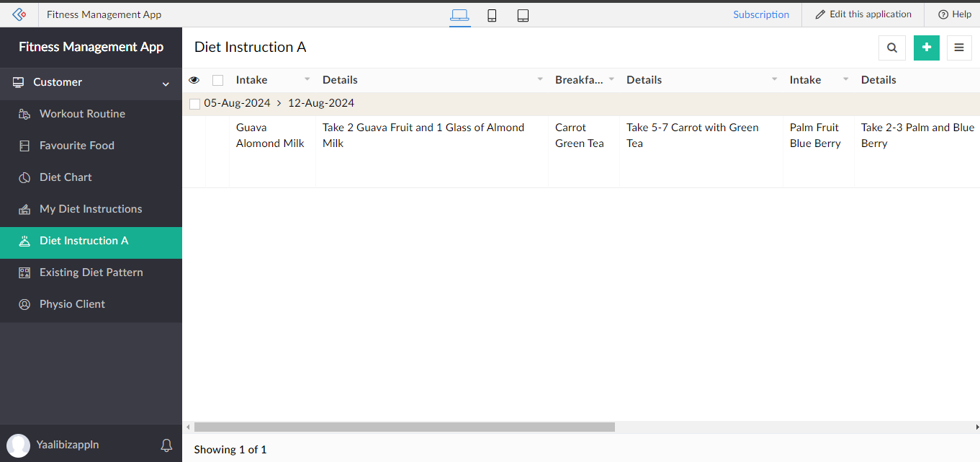This screenshot has width=980, height=462.
Task: Tick the 05-Aug-2024 group checkbox
Action: pos(194,104)
